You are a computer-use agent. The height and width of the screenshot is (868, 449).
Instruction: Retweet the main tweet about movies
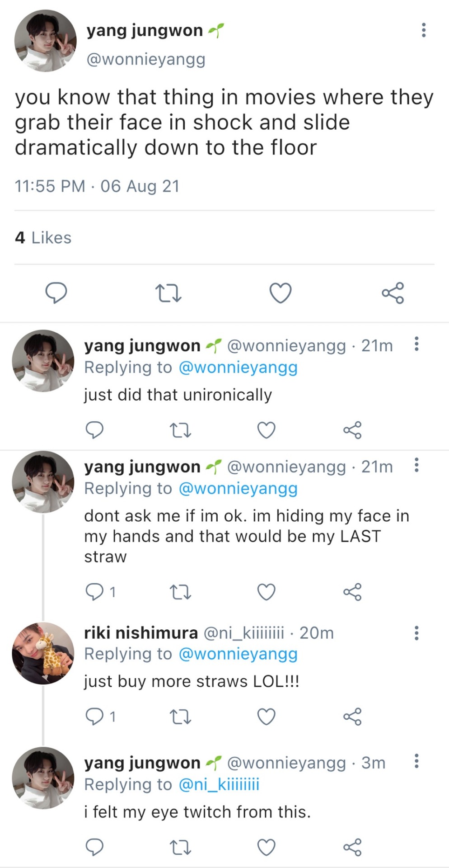click(168, 293)
